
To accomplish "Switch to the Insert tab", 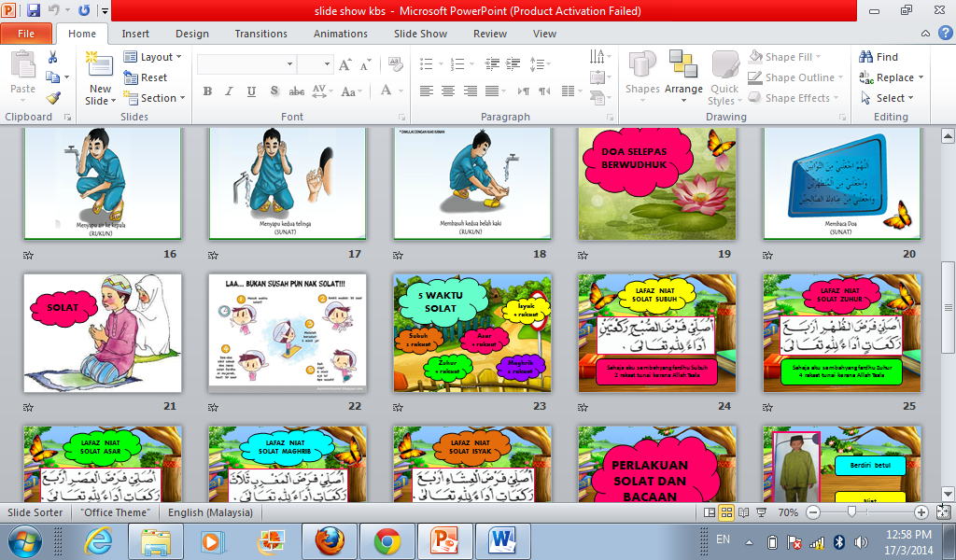I will click(x=135, y=33).
